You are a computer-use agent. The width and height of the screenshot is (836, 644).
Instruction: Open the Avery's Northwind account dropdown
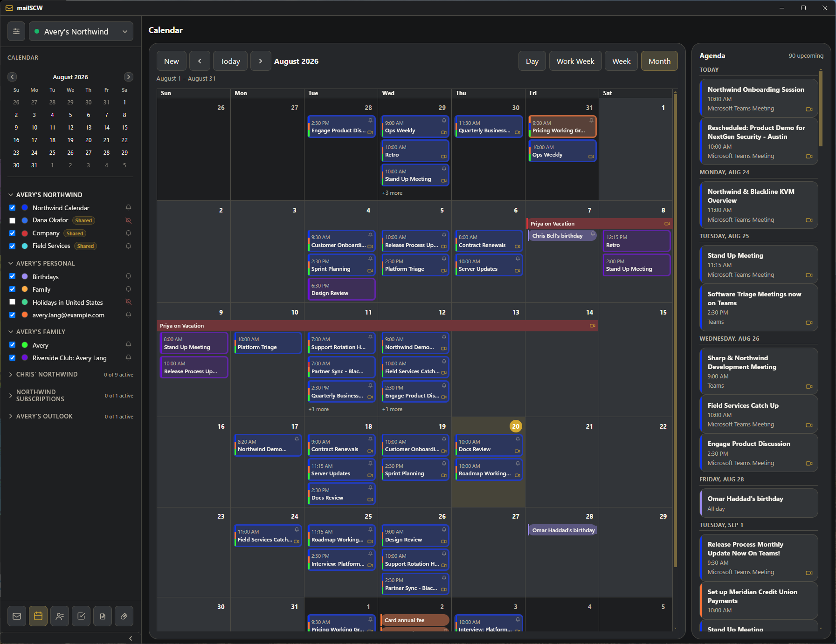pos(81,31)
